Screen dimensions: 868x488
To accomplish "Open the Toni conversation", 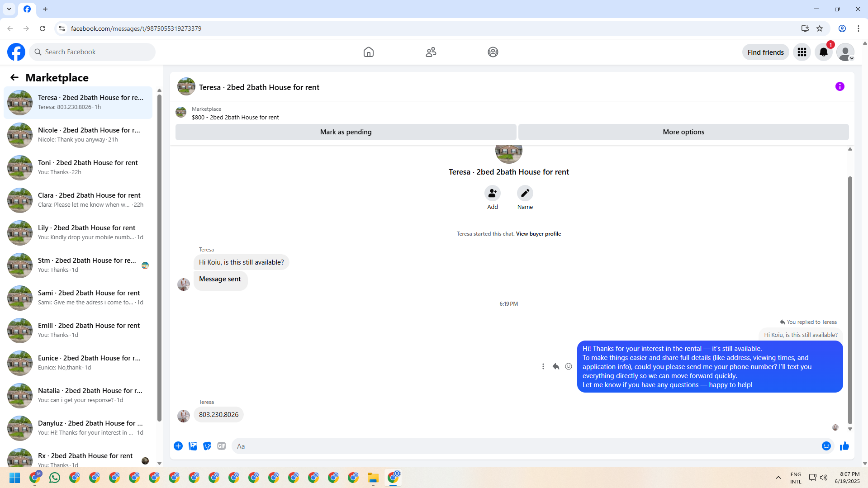I will click(78, 167).
